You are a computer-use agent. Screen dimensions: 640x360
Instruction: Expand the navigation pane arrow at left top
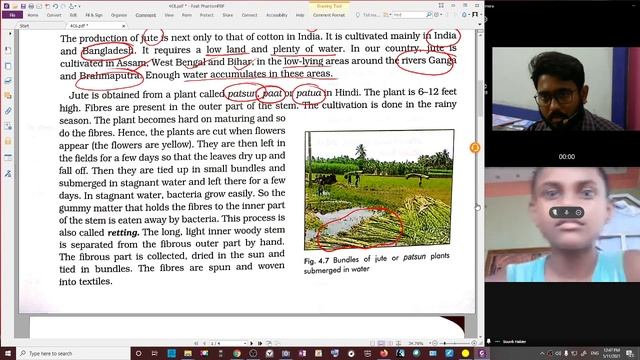tap(10, 34)
